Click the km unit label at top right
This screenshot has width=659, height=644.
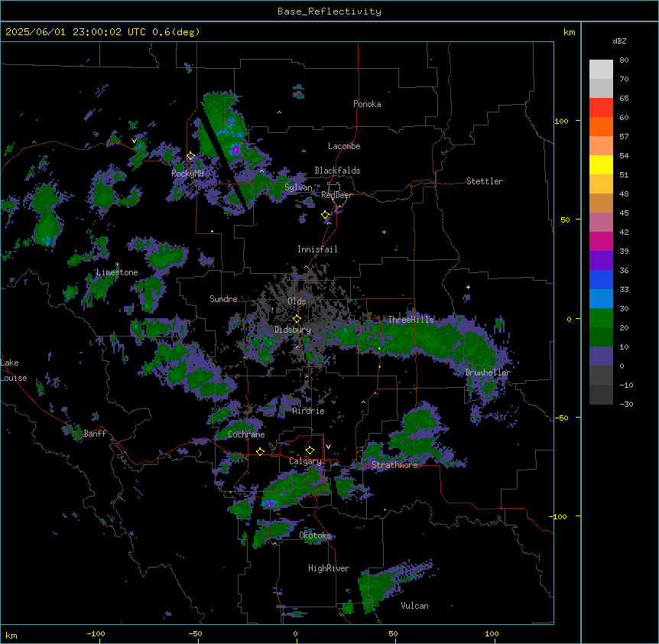tap(570, 32)
